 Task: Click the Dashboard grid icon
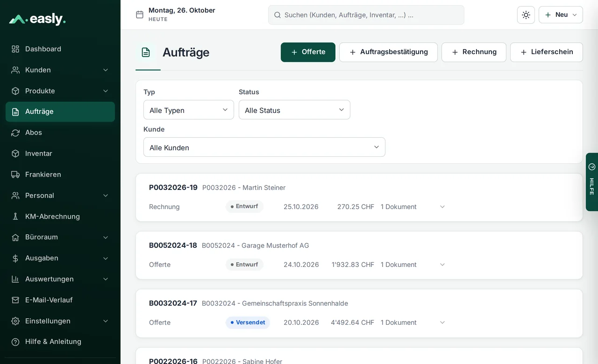pyautogui.click(x=15, y=49)
